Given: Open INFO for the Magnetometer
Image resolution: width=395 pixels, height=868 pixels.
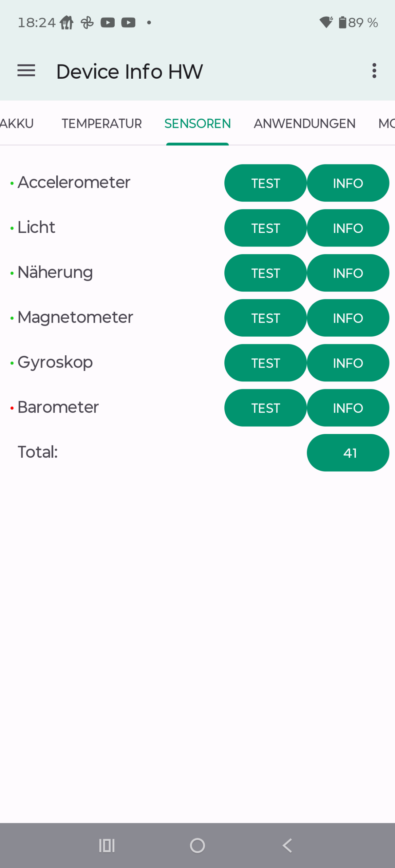Looking at the screenshot, I should click(348, 318).
